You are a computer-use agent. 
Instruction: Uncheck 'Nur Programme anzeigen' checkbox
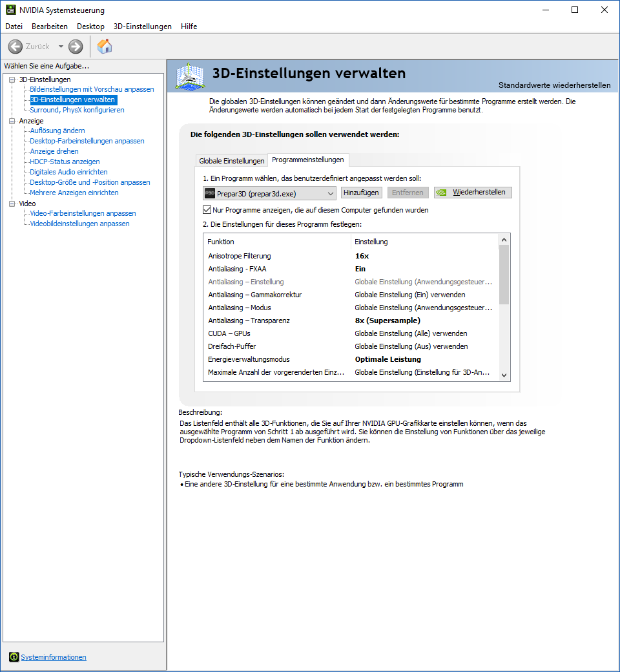coord(207,209)
